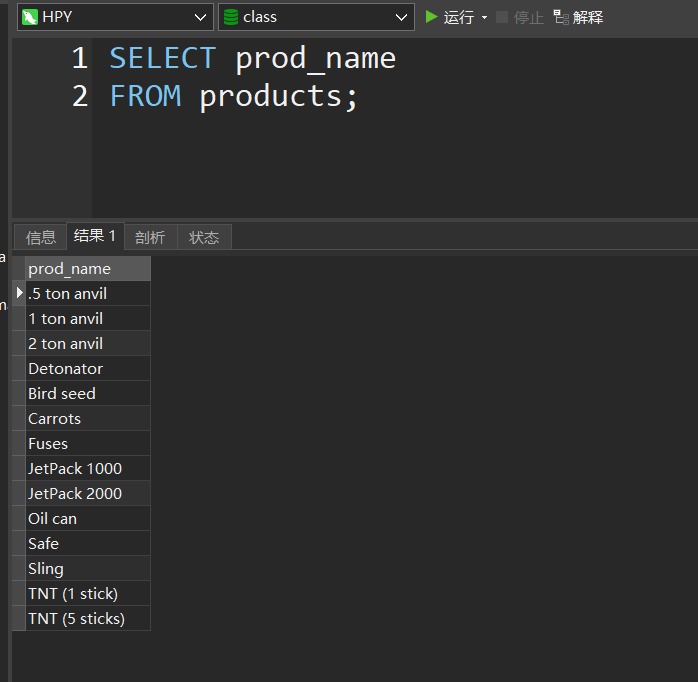Viewport: 698px width, 682px height.
Task: Select the 'TNT (5 sticks)' cell
Action: pos(88,618)
